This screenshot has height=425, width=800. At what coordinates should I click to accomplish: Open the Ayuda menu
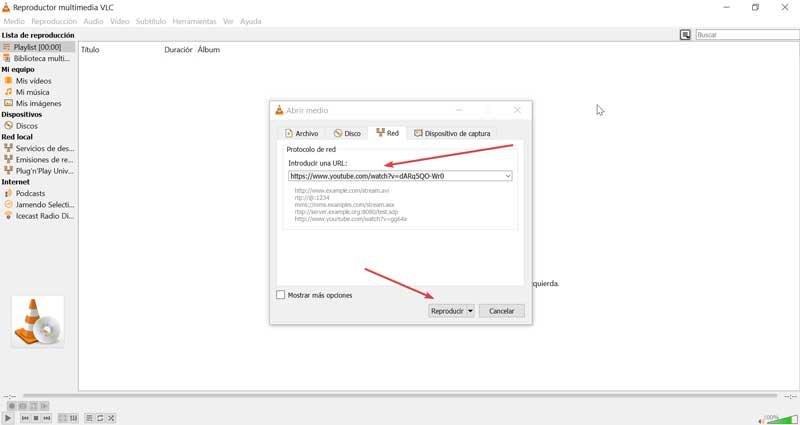pos(251,21)
